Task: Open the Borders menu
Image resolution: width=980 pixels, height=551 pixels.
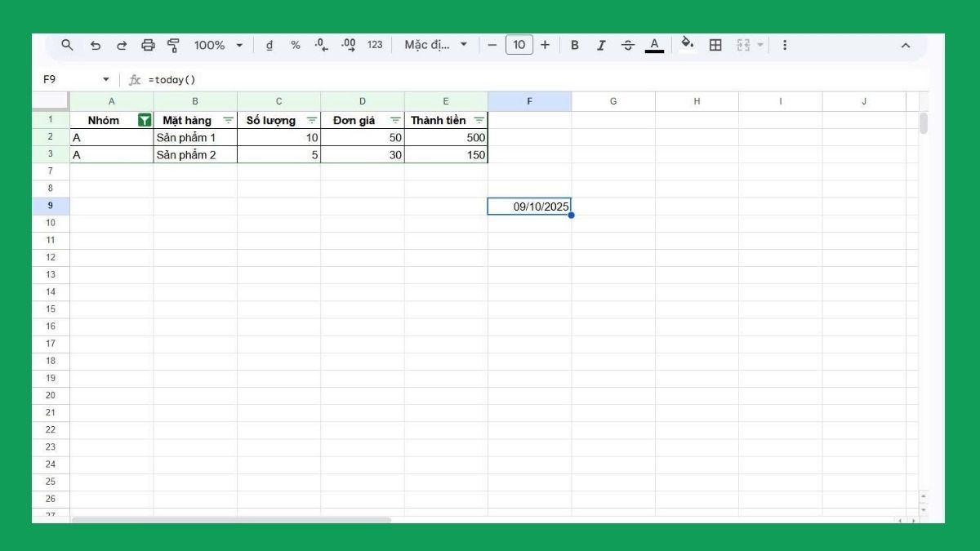Action: coord(714,45)
